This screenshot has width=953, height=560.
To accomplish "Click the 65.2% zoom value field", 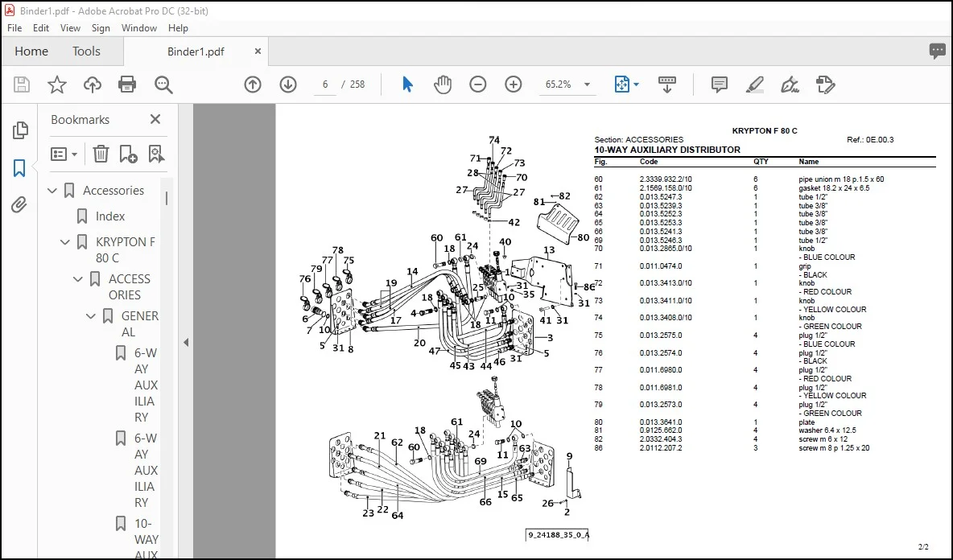I will [x=559, y=84].
